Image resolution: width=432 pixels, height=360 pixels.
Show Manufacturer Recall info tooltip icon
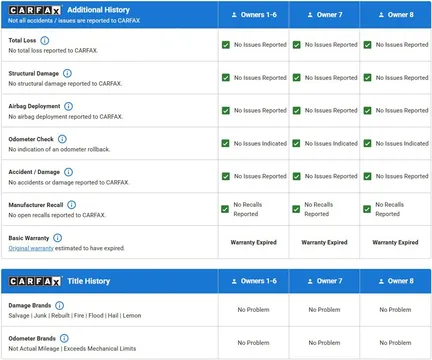point(72,205)
